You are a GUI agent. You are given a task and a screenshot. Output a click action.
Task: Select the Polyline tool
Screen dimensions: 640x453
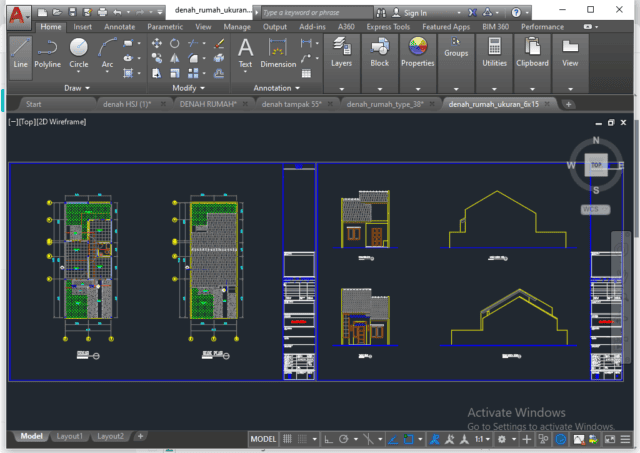tap(47, 52)
